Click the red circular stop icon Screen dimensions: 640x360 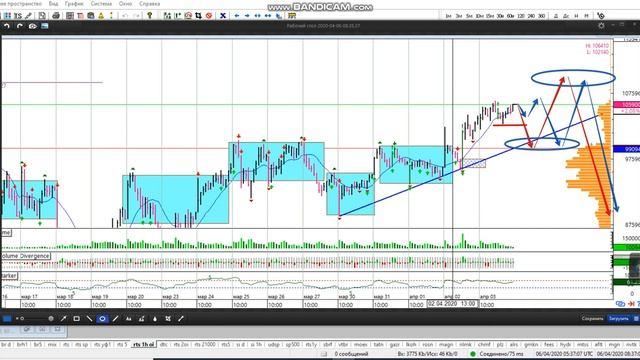pos(209,16)
